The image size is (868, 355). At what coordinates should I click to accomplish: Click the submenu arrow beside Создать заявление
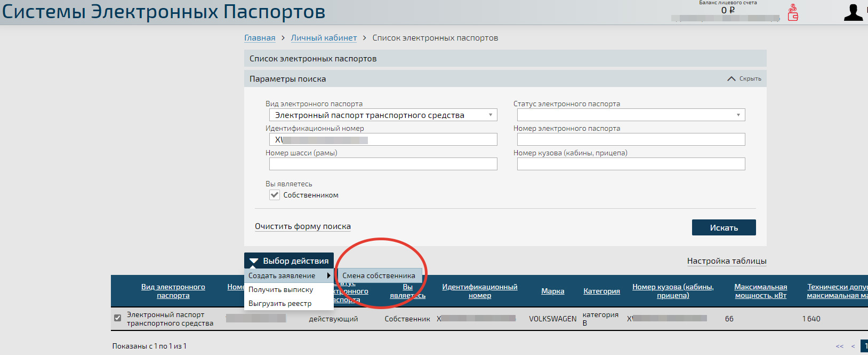pyautogui.click(x=329, y=275)
